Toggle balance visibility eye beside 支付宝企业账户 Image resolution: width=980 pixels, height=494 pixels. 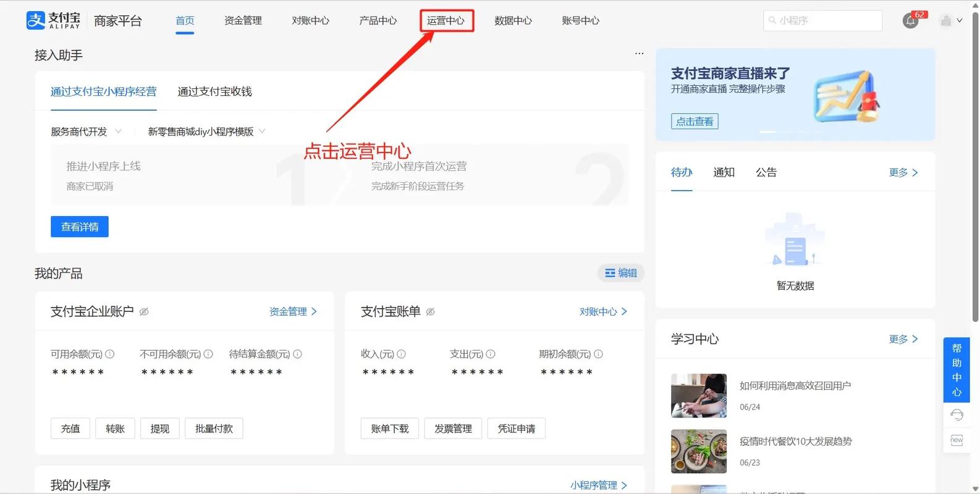pos(144,312)
